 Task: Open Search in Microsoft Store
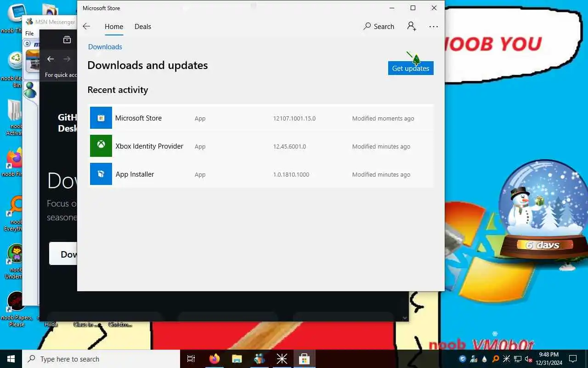tap(379, 27)
